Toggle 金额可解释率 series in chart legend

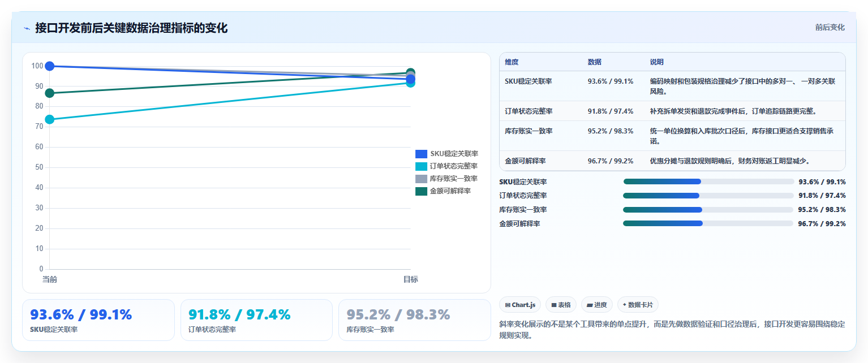[444, 191]
